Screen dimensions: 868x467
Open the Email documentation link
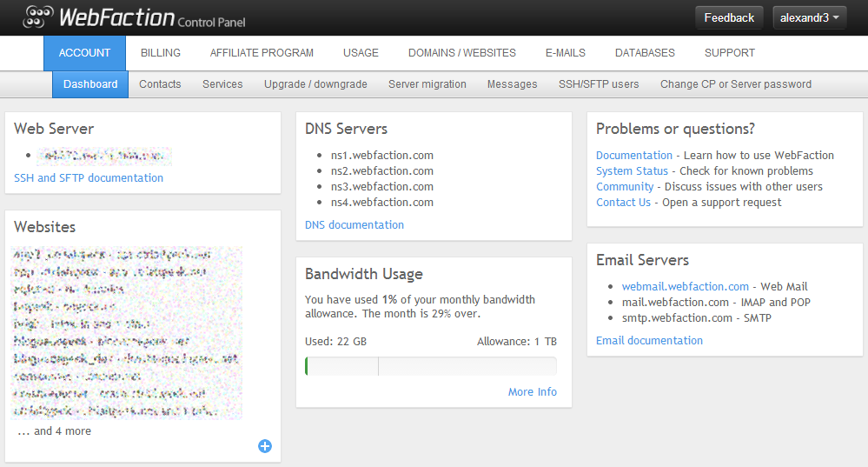click(x=649, y=340)
